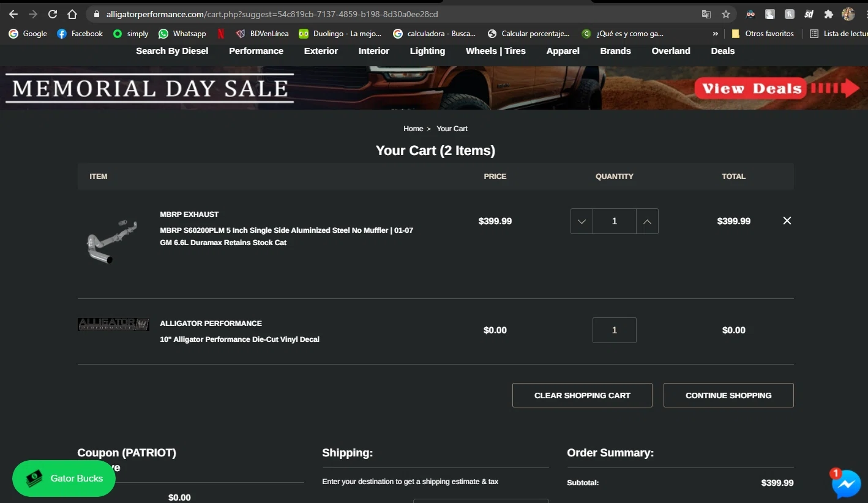This screenshot has width=868, height=503.
Task: Open the Netflix bookmark icon
Action: click(221, 34)
